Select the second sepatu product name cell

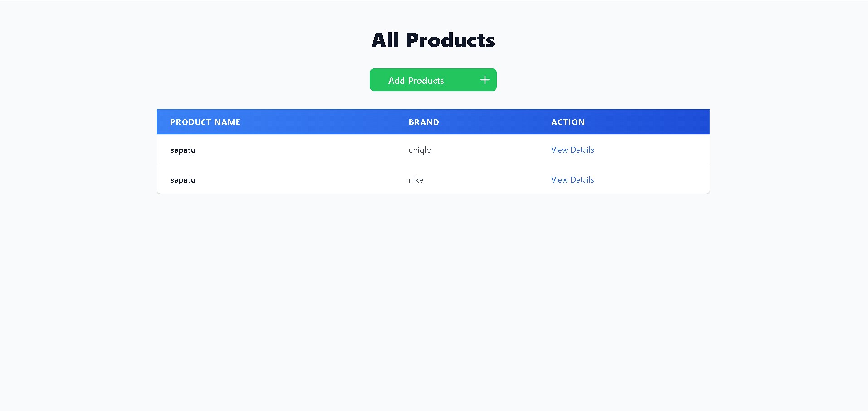[183, 179]
